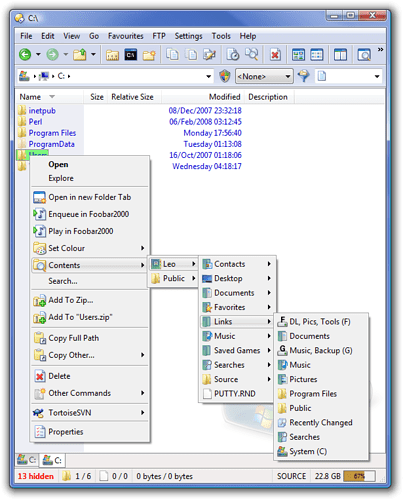The image size is (403, 500).
Task: Click the shield admin icon
Action: point(225,76)
